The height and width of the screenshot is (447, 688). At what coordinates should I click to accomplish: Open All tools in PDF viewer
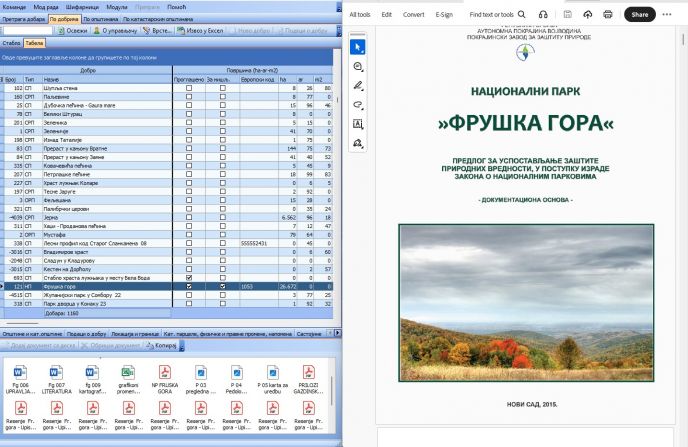point(360,14)
